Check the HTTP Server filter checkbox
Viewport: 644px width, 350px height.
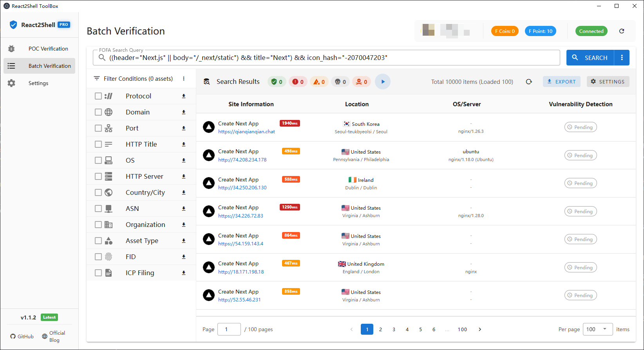tap(98, 176)
